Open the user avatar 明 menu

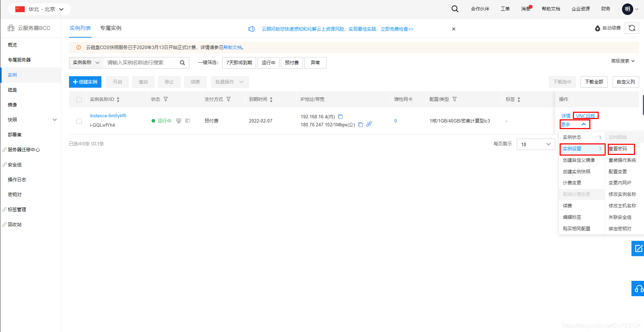tap(628, 9)
